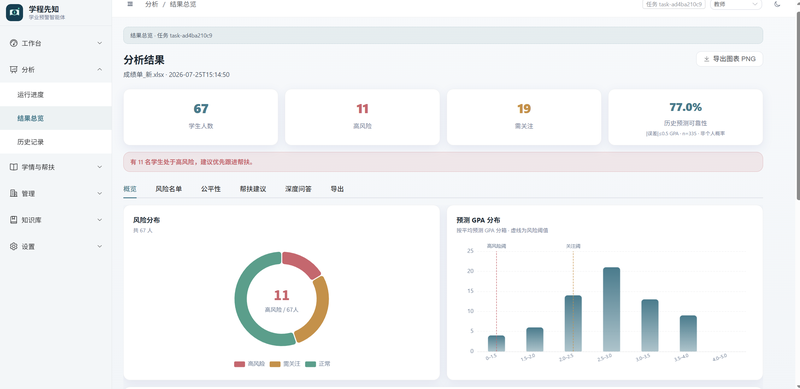
Task: Switch to the 公平性 tab
Action: [x=211, y=189]
